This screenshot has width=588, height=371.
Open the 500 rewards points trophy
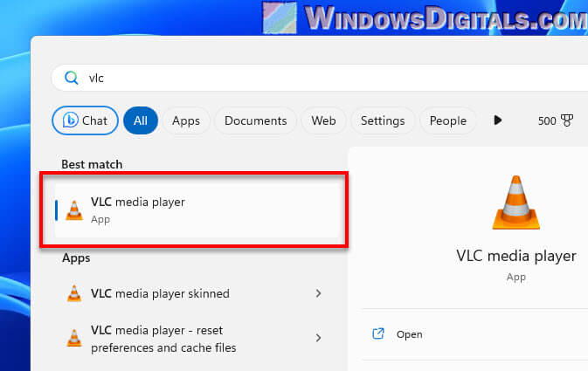pyautogui.click(x=556, y=120)
